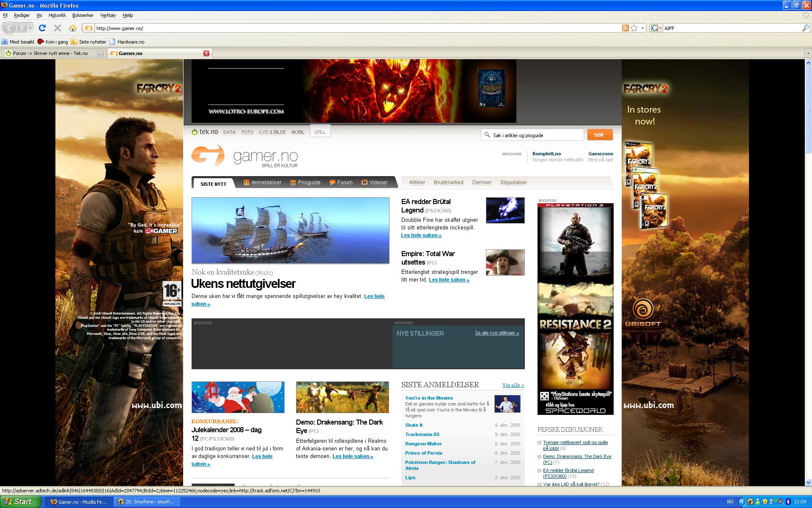Bookmark this page with the star icon
812x508 pixels.
coord(634,28)
